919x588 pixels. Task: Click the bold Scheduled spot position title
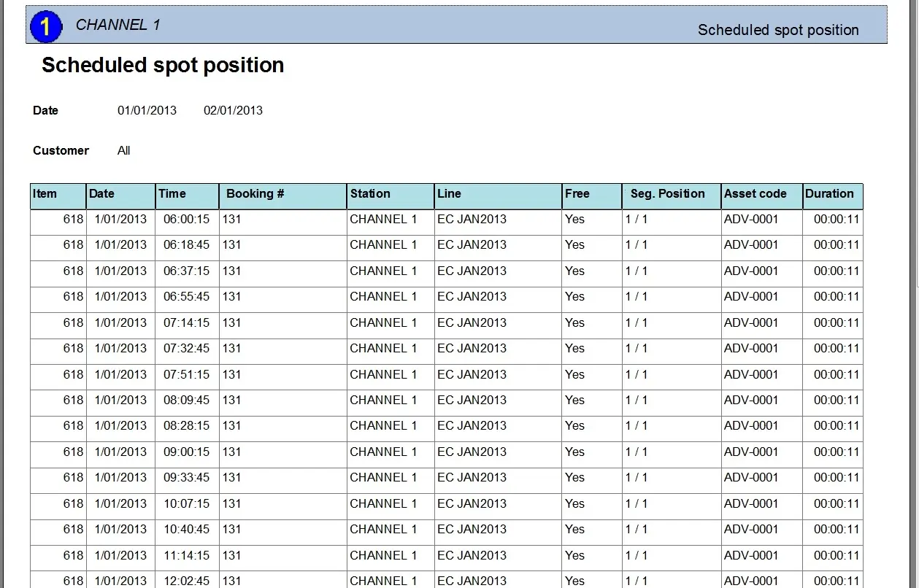pos(163,66)
